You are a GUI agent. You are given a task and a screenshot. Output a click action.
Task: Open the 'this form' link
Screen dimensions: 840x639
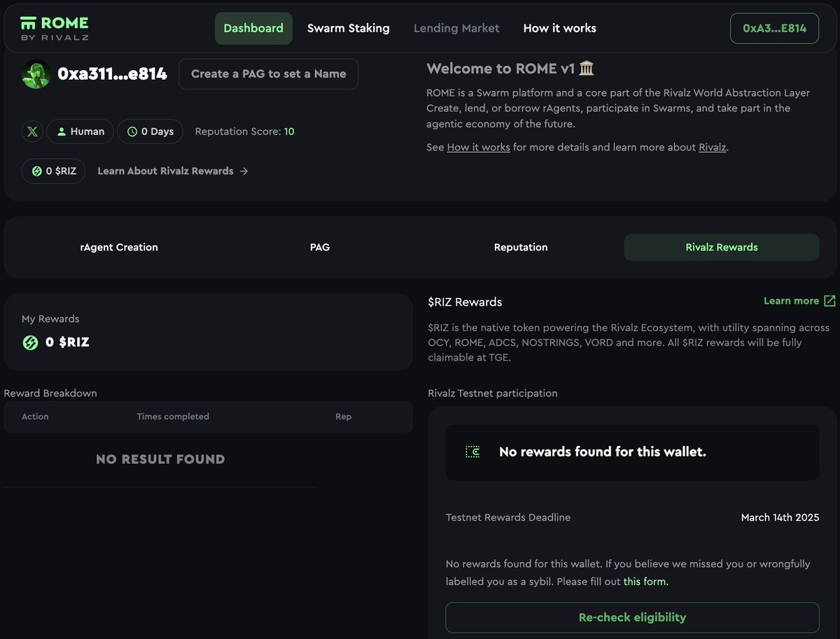[645, 582]
